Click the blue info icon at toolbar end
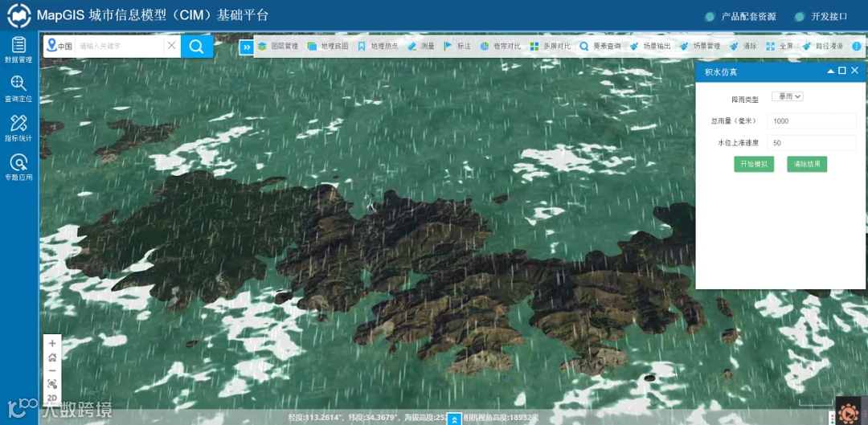The width and height of the screenshot is (868, 425). click(857, 47)
